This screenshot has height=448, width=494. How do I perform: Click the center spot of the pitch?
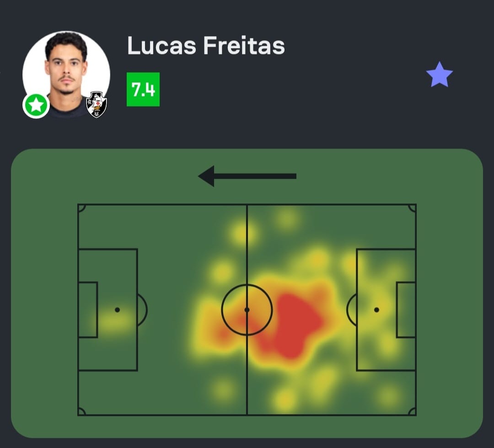coord(247,310)
